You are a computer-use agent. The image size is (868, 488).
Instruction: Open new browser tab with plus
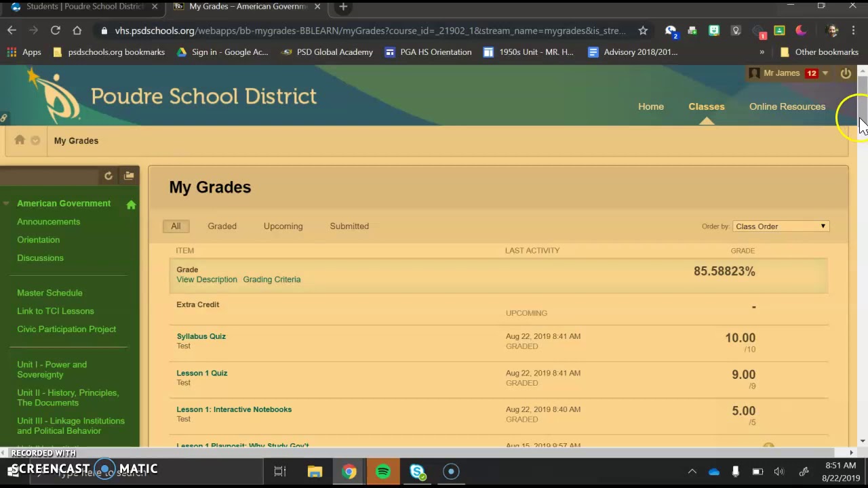click(343, 7)
